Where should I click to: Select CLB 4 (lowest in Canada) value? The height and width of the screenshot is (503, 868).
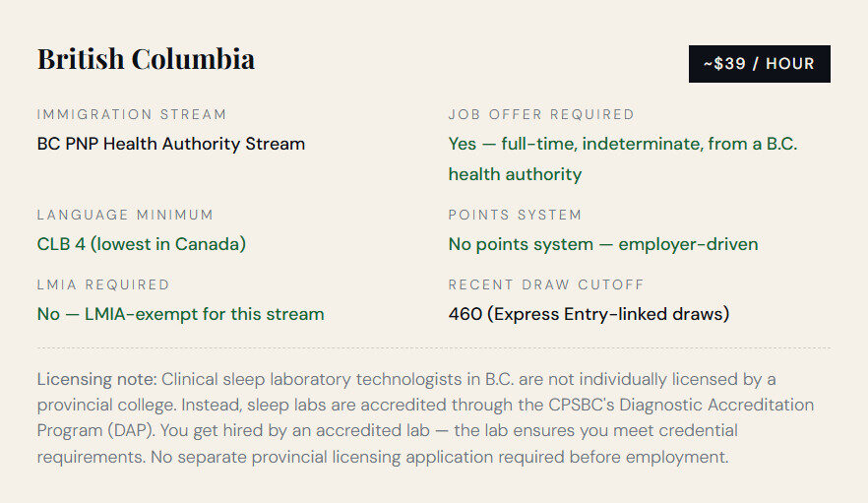point(141,244)
